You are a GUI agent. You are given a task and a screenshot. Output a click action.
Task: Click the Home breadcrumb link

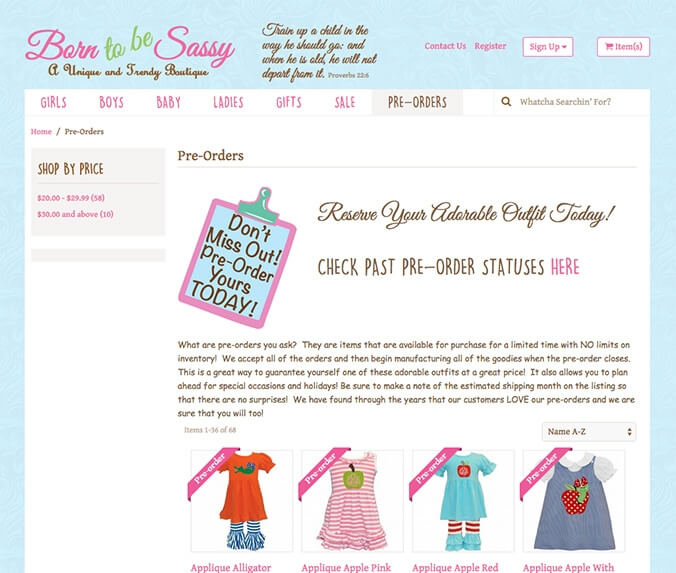click(41, 132)
